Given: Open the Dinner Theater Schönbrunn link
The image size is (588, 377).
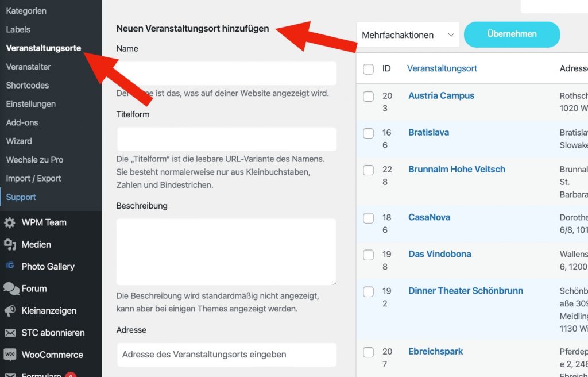Looking at the screenshot, I should 465,291.
